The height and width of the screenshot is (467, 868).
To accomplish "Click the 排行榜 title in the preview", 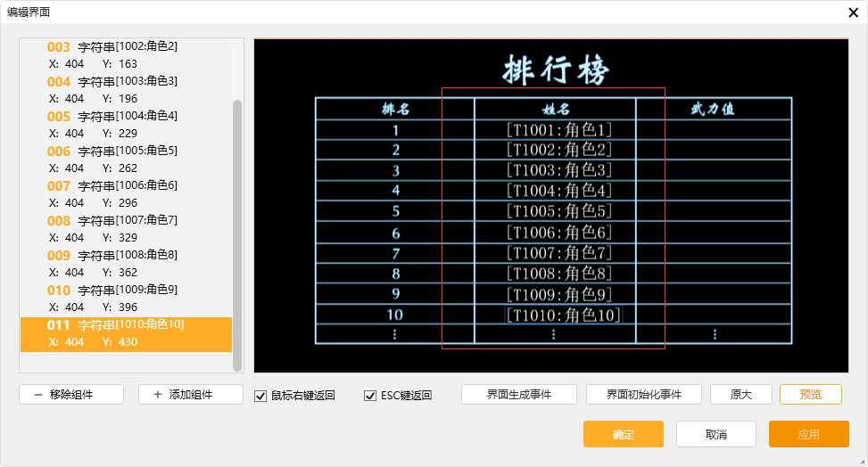I will click(x=556, y=70).
